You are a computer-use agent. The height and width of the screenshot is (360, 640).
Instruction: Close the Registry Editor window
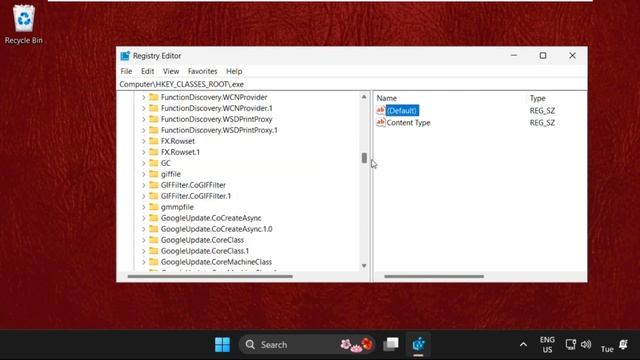[x=572, y=56]
